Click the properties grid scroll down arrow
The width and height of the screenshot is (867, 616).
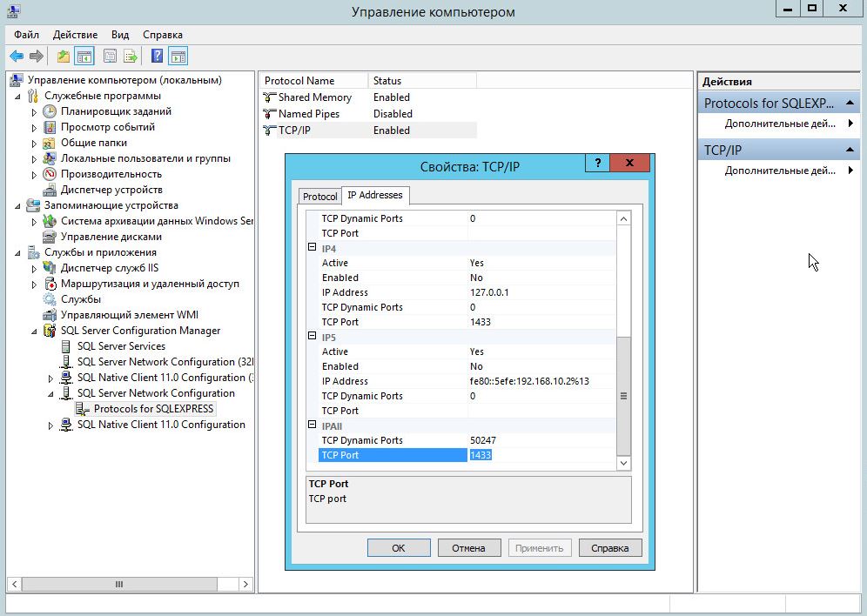pos(624,463)
